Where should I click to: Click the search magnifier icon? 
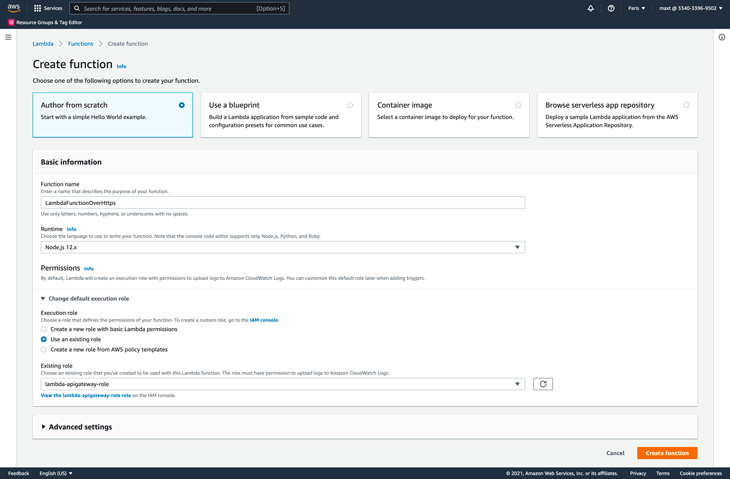77,8
